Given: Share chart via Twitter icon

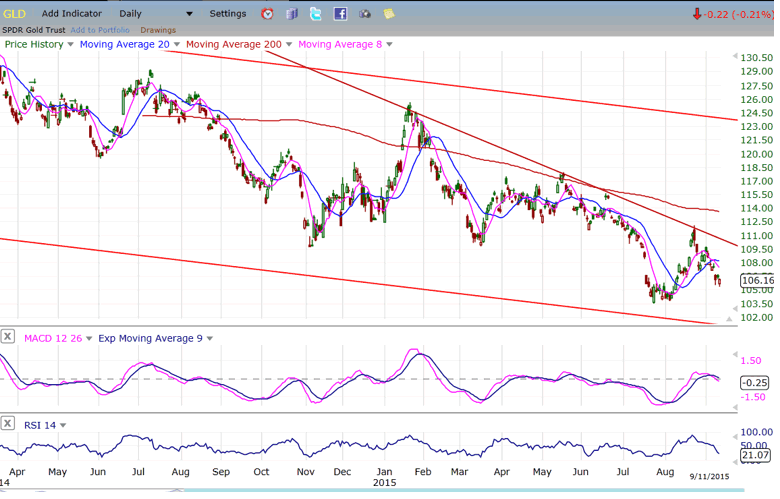Looking at the screenshot, I should coord(316,14).
